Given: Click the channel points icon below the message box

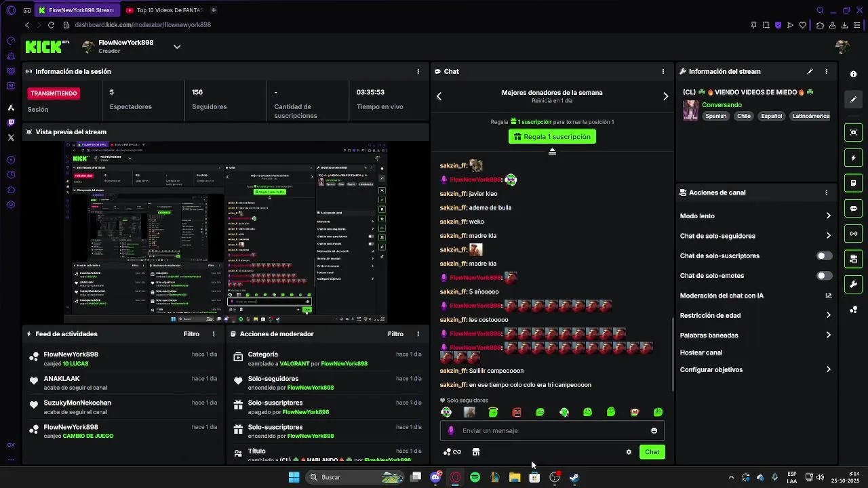Looking at the screenshot, I should point(452,452).
